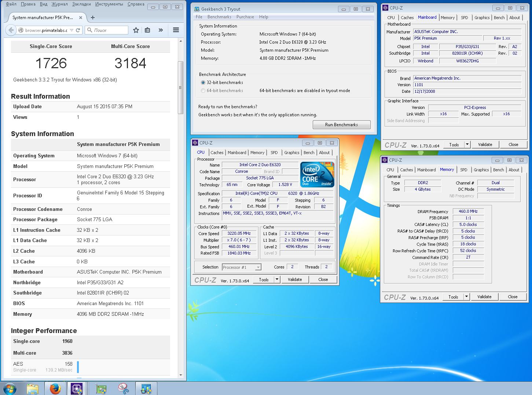This screenshot has height=395, width=532.
Task: Open Windows Explorer from taskbar
Action: point(32,389)
